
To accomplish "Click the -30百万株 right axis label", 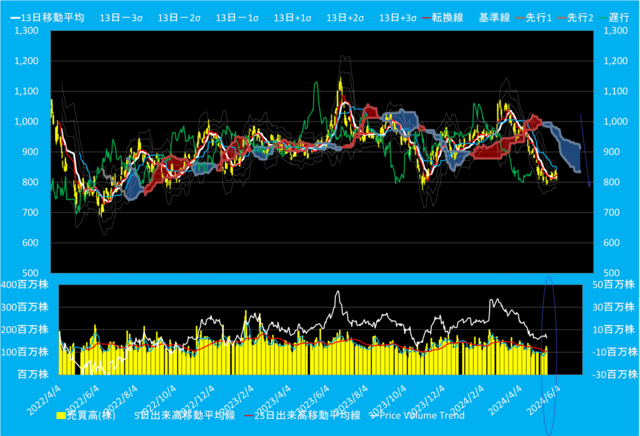I will pos(613,374).
